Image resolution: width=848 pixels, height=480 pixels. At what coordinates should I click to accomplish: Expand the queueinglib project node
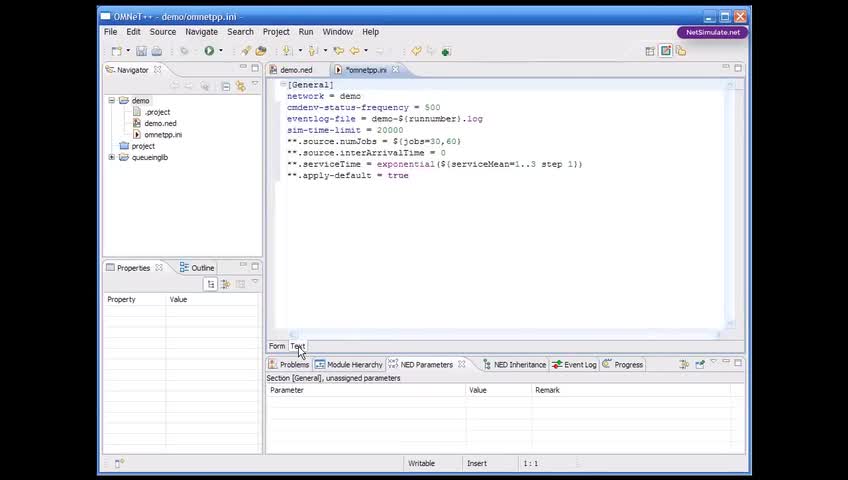pos(112,157)
